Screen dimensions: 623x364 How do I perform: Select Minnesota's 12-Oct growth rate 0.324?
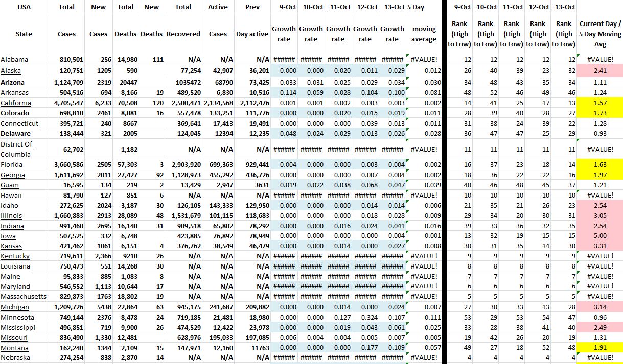point(365,317)
